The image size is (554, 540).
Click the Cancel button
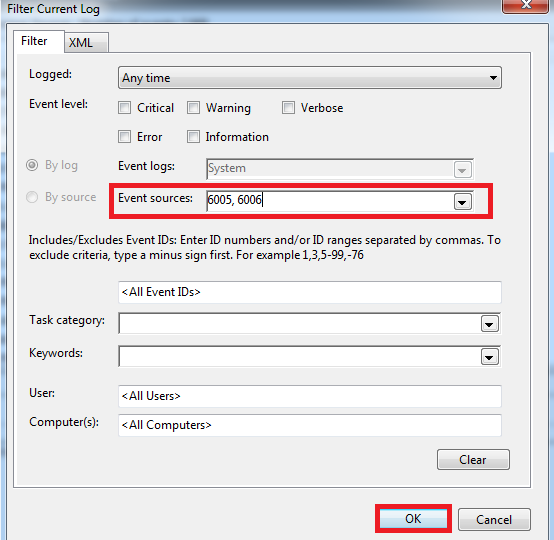pyautogui.click(x=494, y=520)
